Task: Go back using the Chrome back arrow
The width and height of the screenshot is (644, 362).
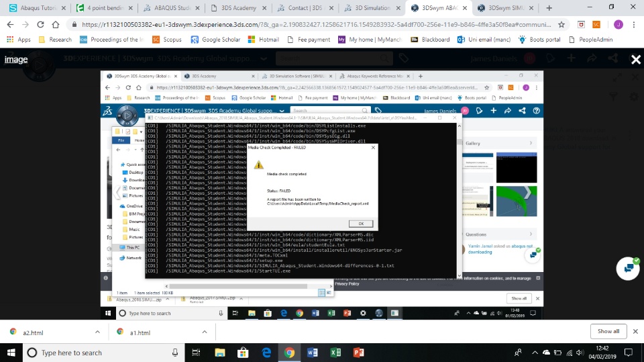Action: [10, 25]
